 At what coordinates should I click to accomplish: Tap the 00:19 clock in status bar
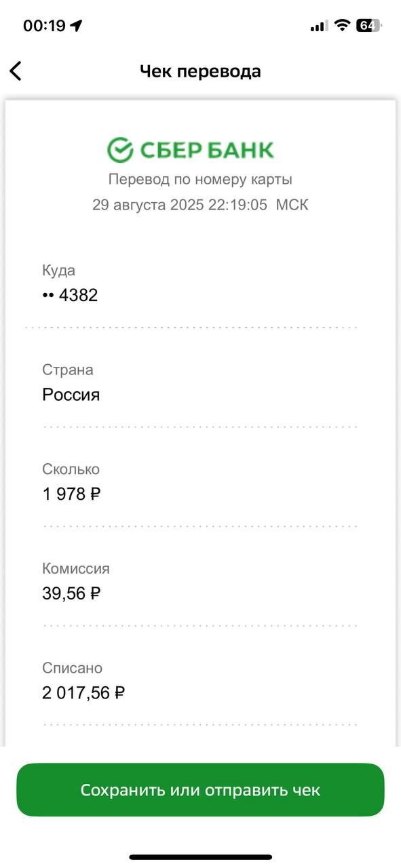pyautogui.click(x=44, y=26)
